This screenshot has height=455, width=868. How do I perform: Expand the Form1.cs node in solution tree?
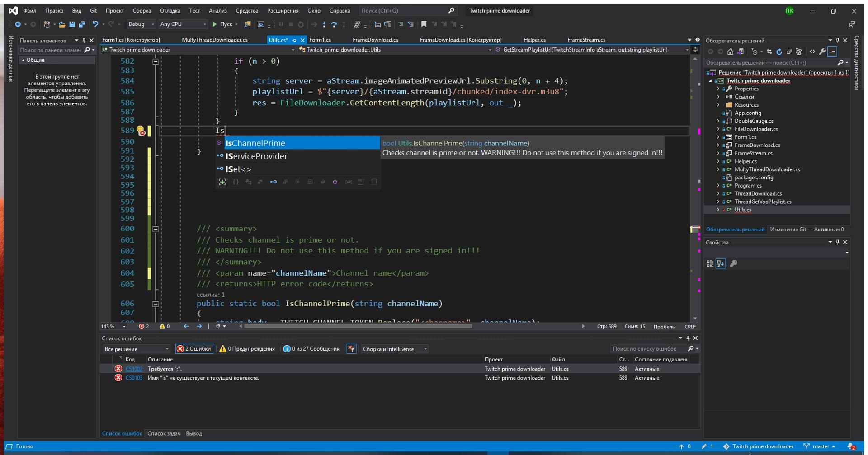tap(717, 137)
